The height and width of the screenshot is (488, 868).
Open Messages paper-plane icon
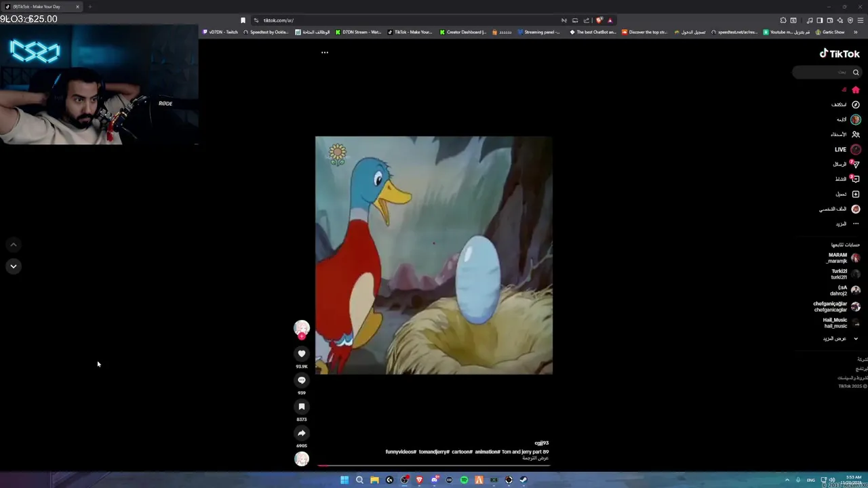tap(856, 164)
